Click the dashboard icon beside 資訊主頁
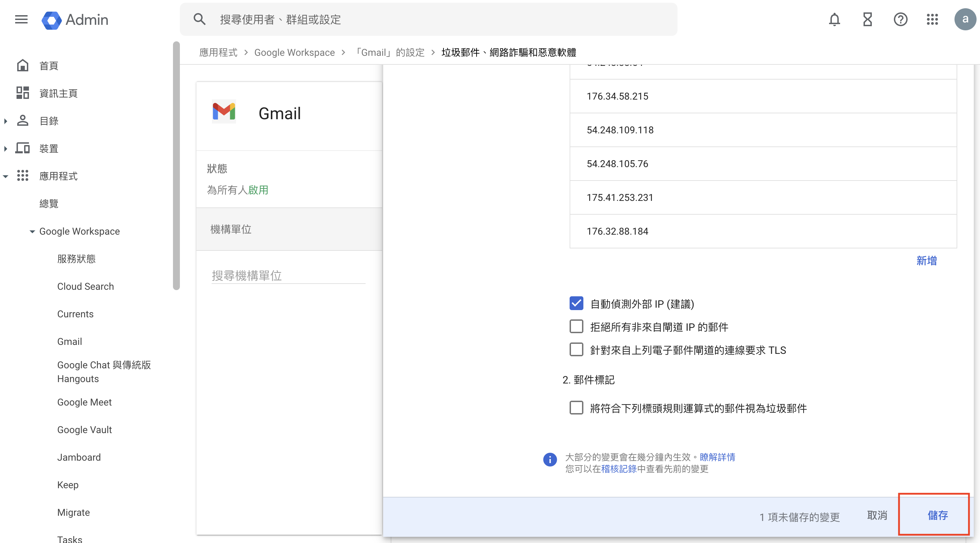The height and width of the screenshot is (543, 980). 22,93
